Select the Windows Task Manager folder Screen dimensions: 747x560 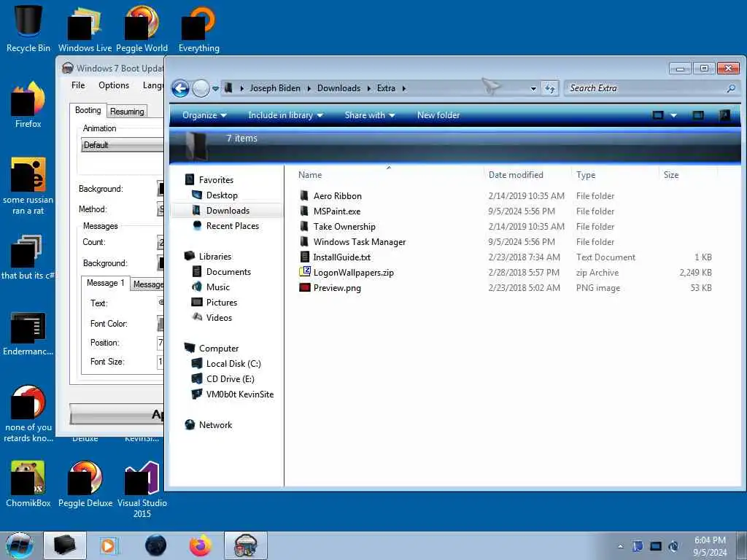click(359, 241)
